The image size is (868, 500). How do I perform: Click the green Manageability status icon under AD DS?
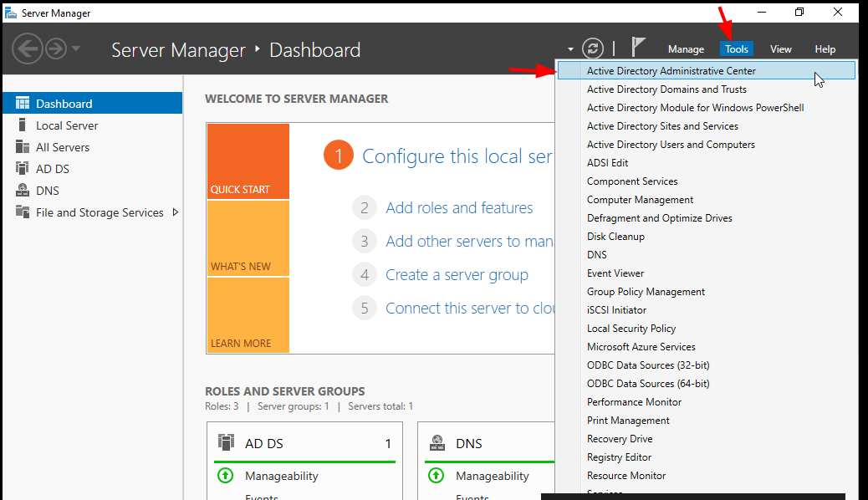(225, 476)
